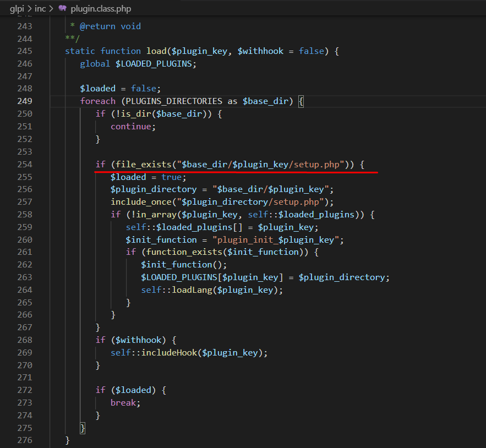Click "$withhook" parameter on line 245
486x448 pixels.
260,51
